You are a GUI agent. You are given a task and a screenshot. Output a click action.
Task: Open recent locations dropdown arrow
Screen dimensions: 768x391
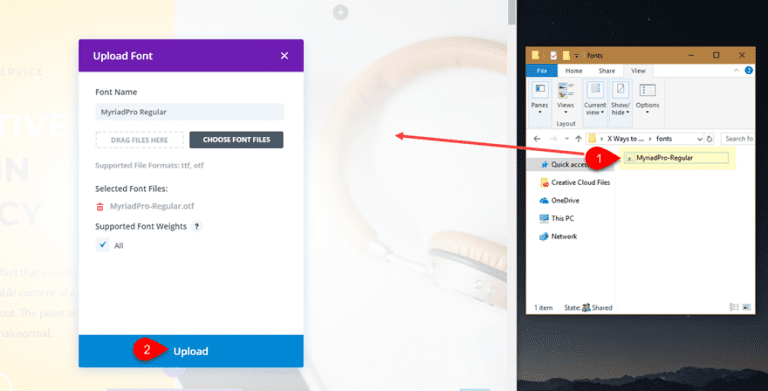click(x=567, y=139)
